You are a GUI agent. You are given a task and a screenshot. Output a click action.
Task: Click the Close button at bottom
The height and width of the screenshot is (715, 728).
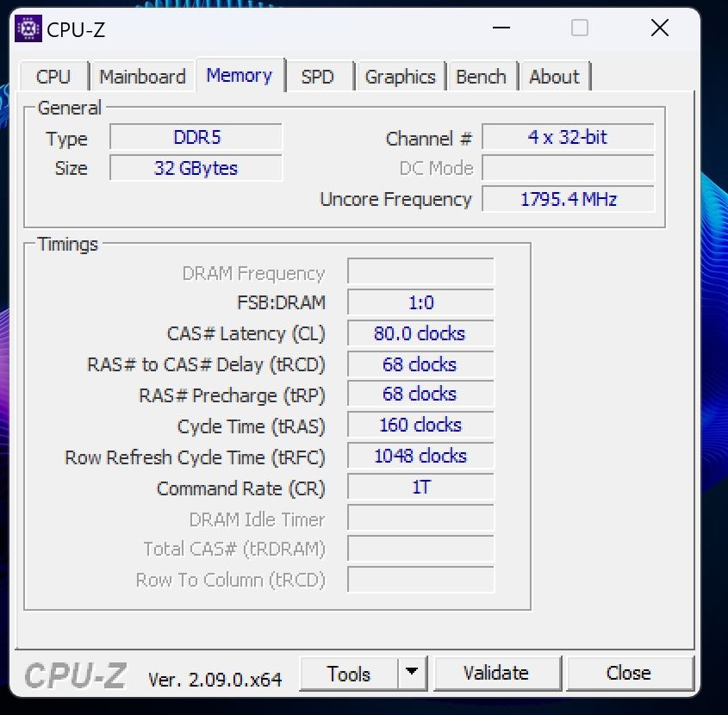[x=629, y=673]
